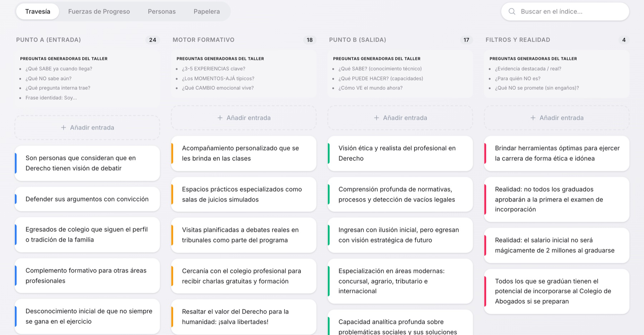The height and width of the screenshot is (335, 644).
Task: Open card 'Desconocimiento inicial de que no siempre se gana'
Action: [87, 316]
